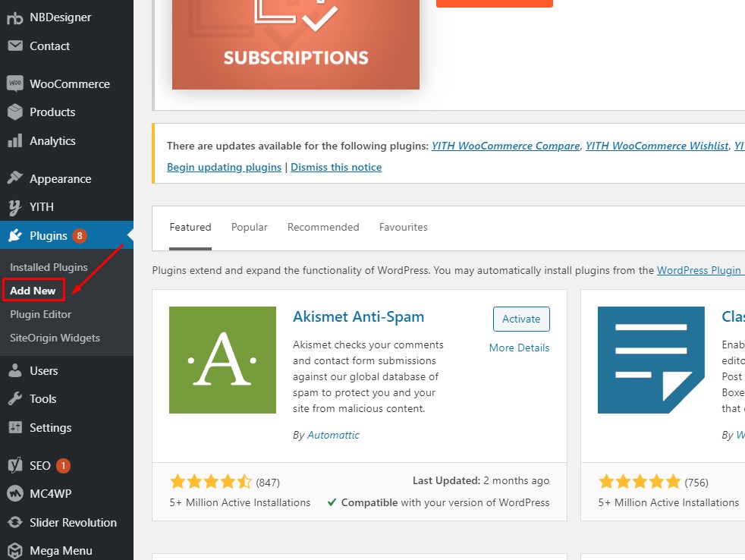This screenshot has width=745, height=560.
Task: Open Plugin Editor submenu item
Action: click(x=40, y=314)
